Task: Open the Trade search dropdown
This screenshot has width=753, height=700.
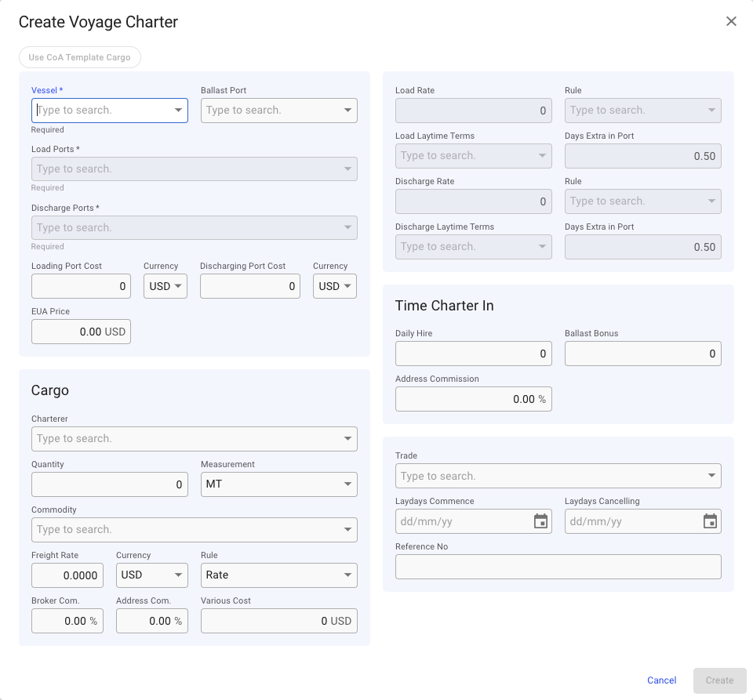Action: 711,476
